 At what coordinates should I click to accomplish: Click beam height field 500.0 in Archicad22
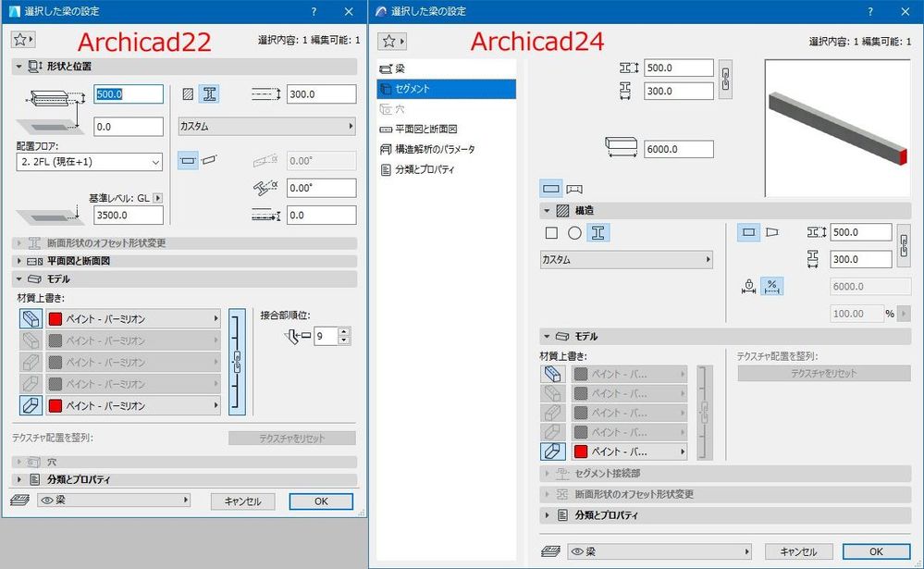point(129,93)
